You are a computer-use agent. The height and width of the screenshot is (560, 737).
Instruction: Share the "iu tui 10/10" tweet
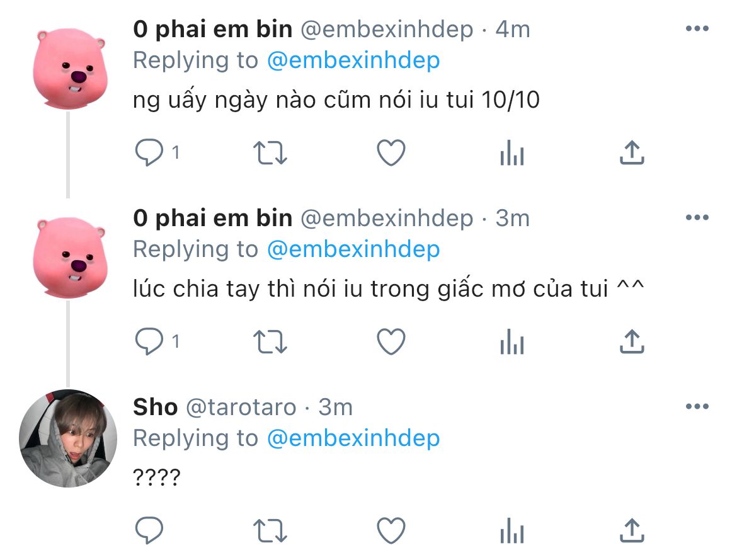(x=632, y=153)
